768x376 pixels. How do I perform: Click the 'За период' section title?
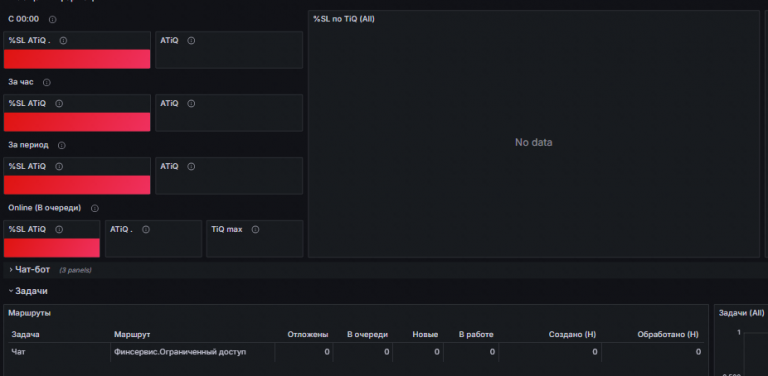tap(28, 145)
